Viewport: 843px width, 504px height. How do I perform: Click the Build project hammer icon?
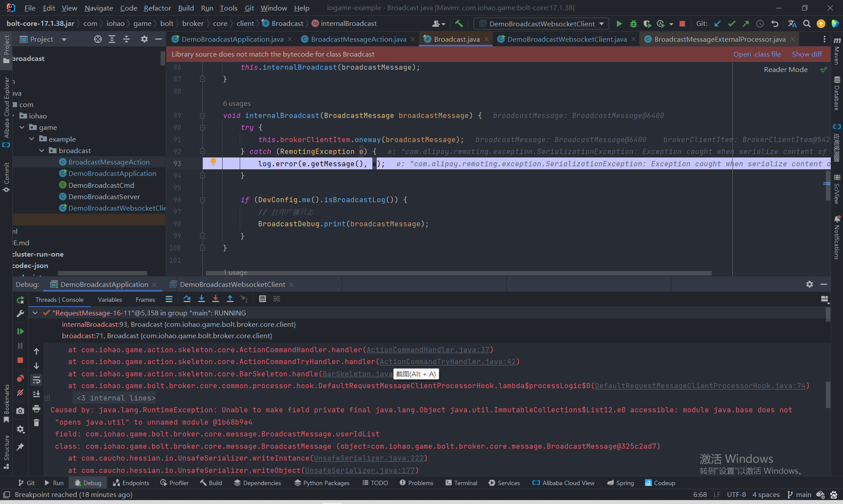click(x=459, y=24)
